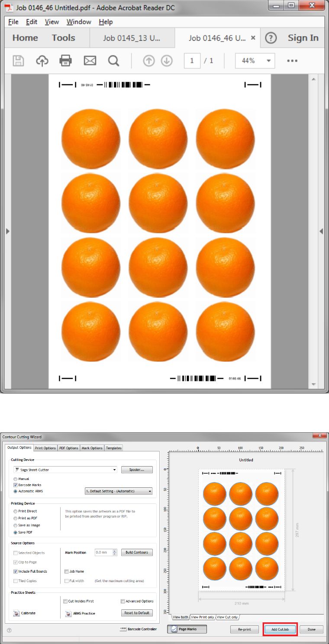Click the Acrobat help question mark icon

(x=271, y=38)
